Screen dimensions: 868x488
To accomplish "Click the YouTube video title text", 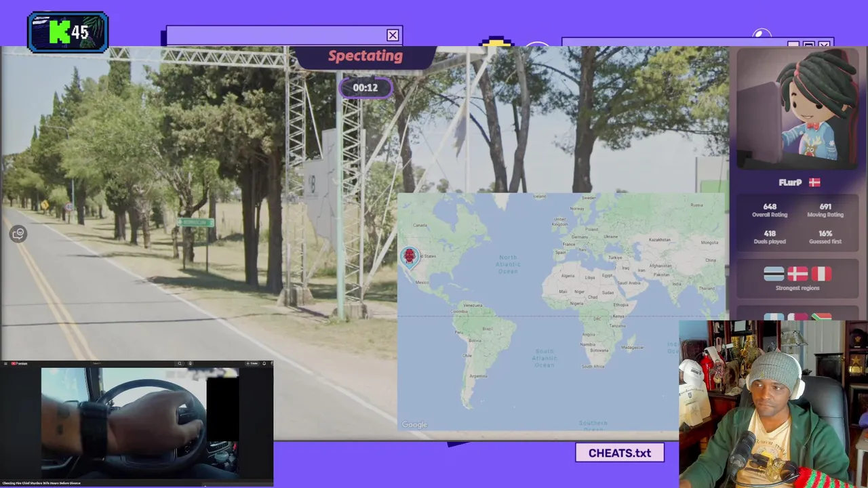I will [41, 483].
